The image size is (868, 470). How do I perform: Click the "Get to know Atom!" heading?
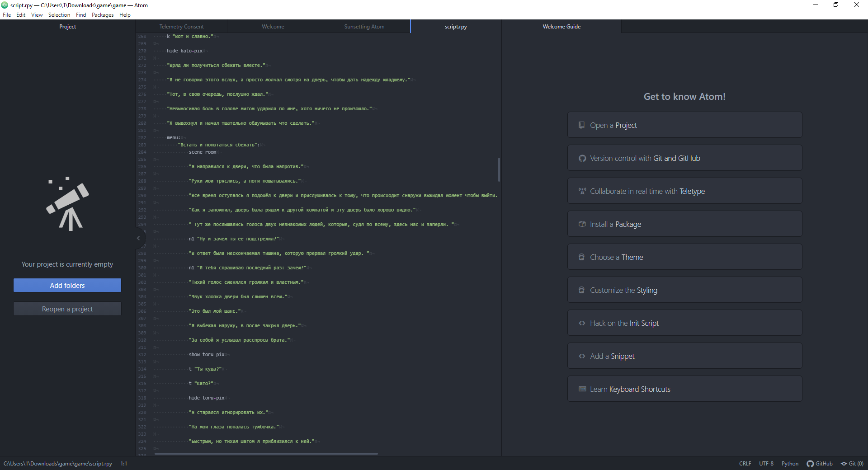point(684,97)
